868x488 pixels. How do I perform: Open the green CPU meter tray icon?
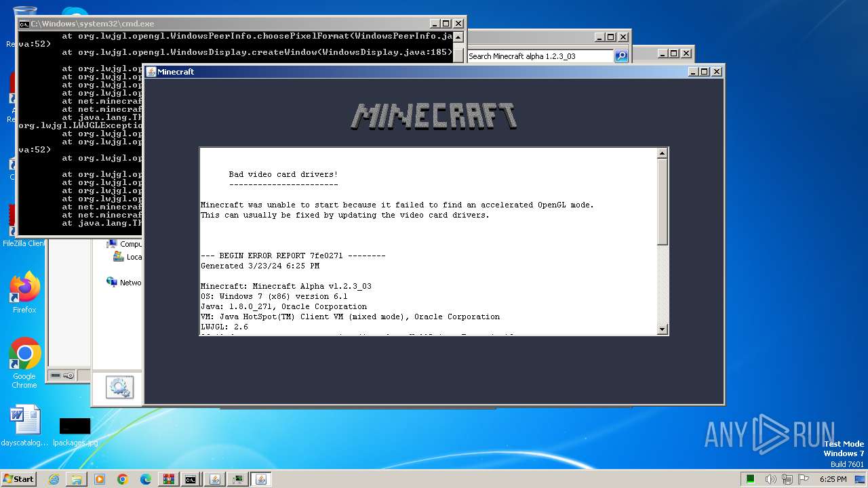pos(751,479)
